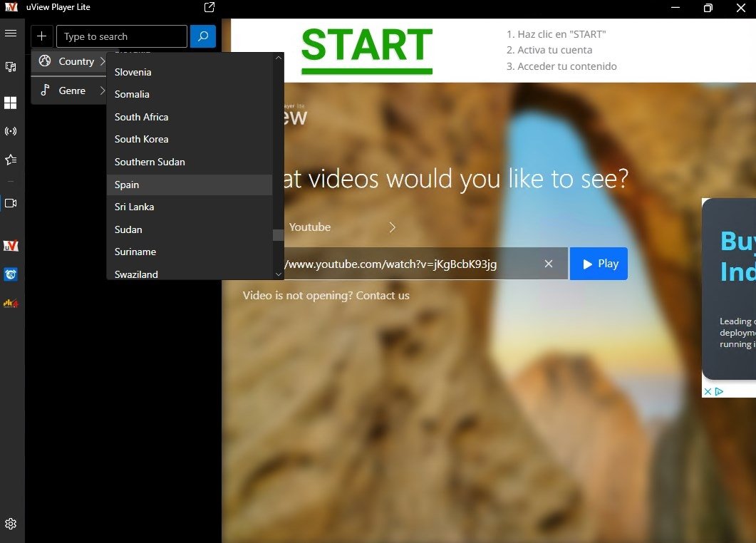Close the ad with X icon
Viewport: 756px width, 543px height.
point(708,392)
